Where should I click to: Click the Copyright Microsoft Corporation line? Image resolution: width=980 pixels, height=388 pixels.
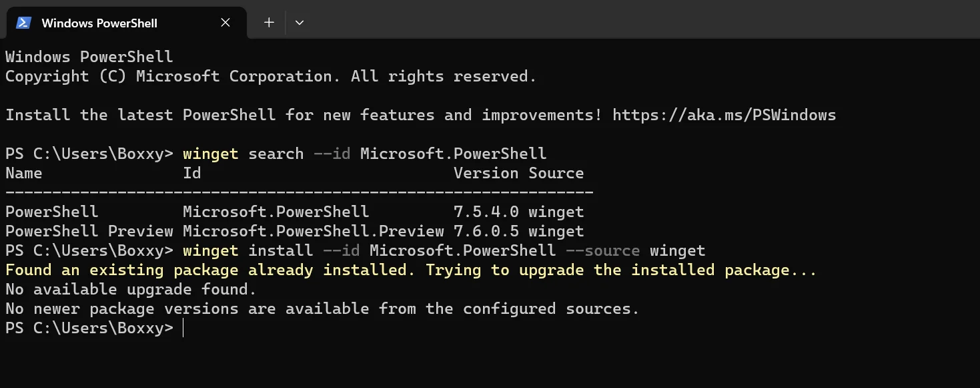[x=271, y=76]
